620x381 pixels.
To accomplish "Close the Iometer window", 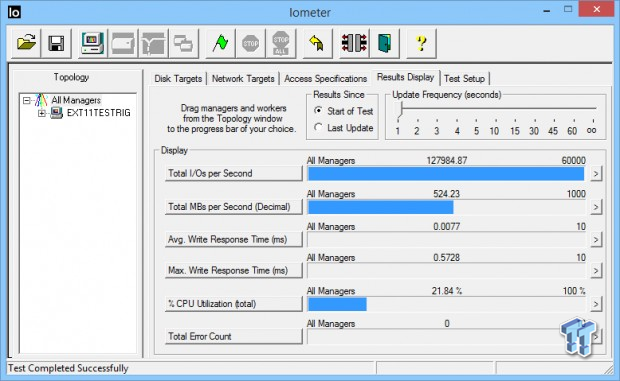I will [597, 9].
